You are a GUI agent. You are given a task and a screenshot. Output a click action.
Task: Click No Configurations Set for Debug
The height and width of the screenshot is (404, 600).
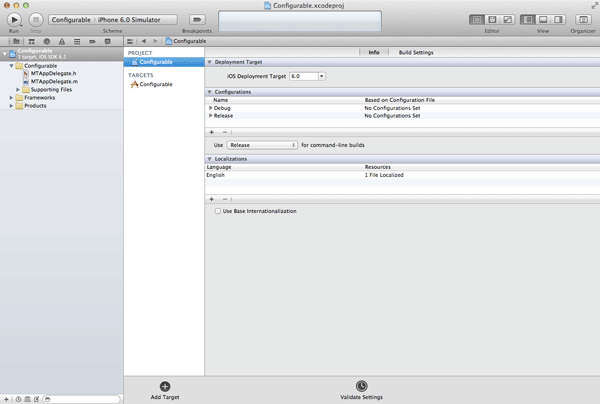pyautogui.click(x=392, y=108)
